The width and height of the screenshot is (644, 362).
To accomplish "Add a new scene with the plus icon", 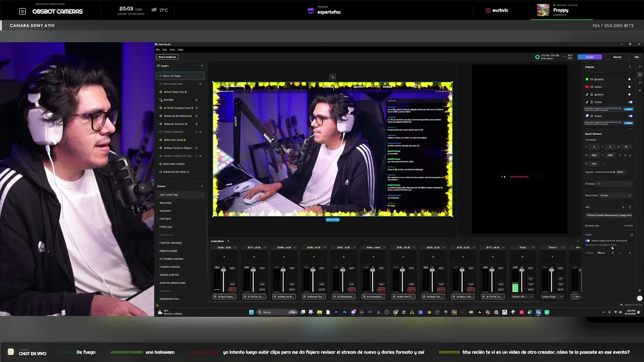I will click(202, 186).
